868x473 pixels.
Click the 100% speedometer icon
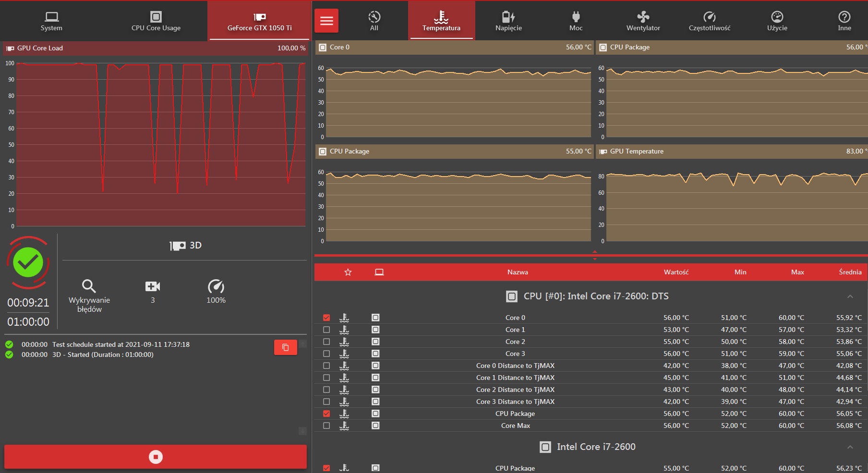click(x=216, y=286)
